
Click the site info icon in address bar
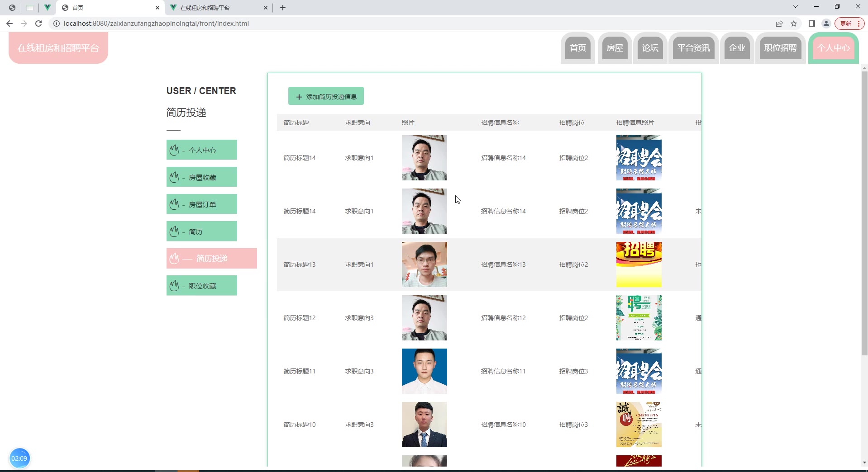(x=57, y=24)
